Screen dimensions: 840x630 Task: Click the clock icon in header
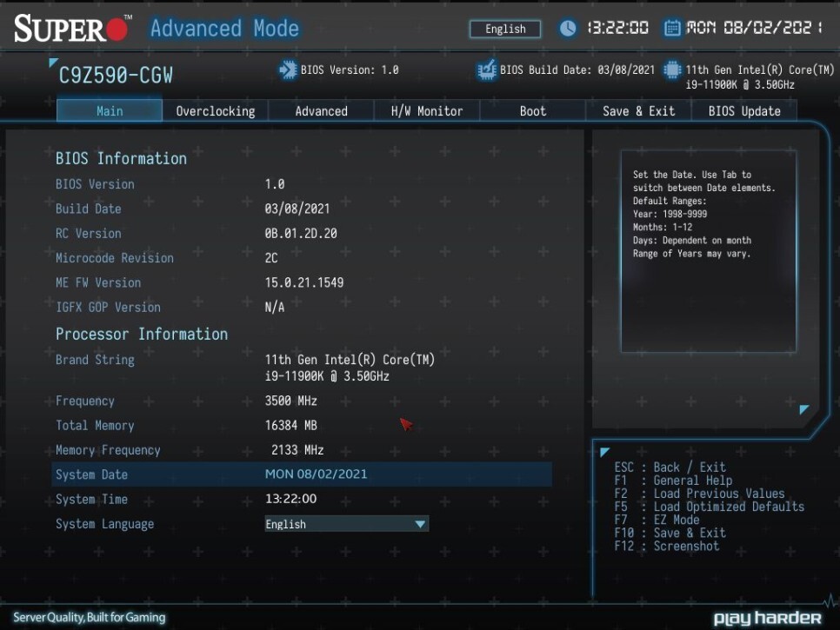[568, 28]
